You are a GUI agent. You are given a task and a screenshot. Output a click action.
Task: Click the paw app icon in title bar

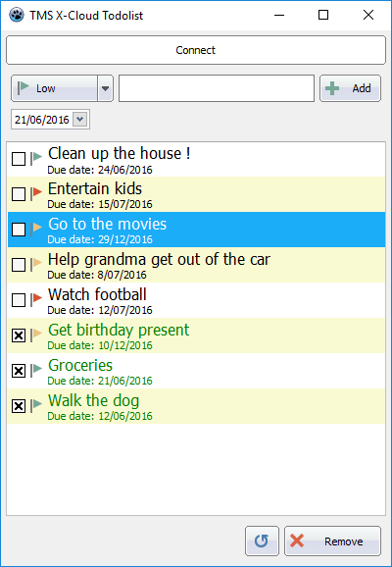(17, 15)
